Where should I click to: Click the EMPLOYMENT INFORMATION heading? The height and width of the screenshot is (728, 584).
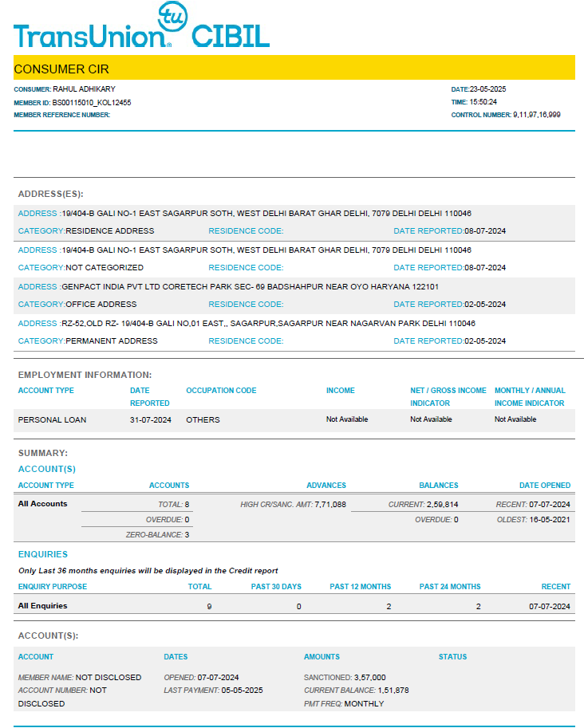coord(85,375)
